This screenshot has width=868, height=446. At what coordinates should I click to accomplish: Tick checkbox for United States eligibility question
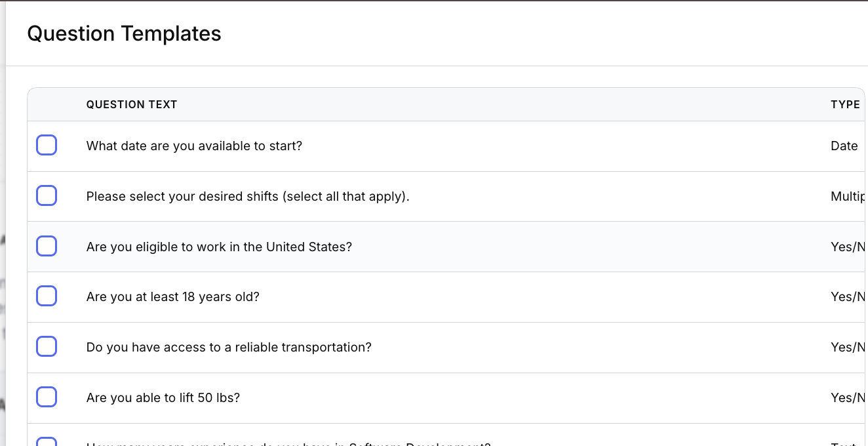tap(47, 246)
